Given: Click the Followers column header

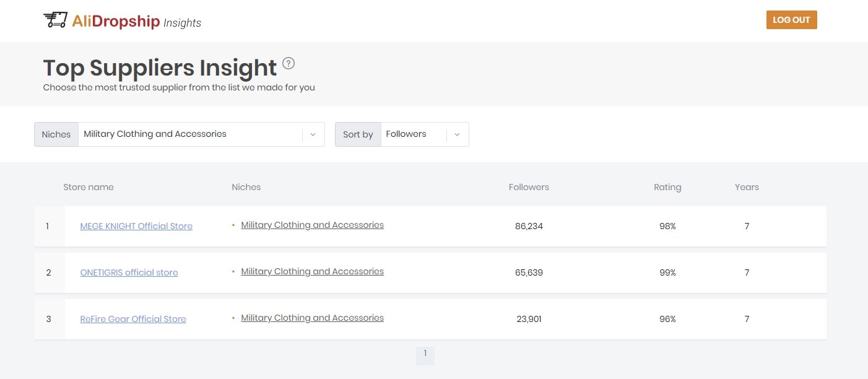Looking at the screenshot, I should point(529,187).
